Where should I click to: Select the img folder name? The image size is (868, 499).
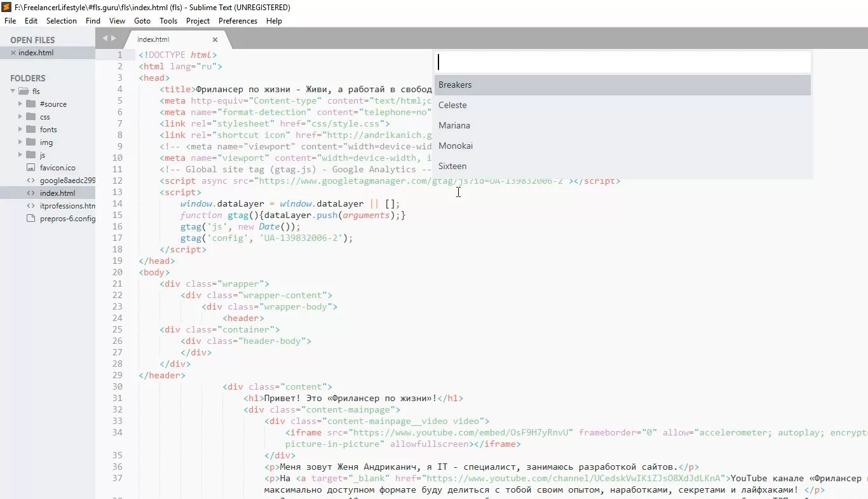point(46,142)
